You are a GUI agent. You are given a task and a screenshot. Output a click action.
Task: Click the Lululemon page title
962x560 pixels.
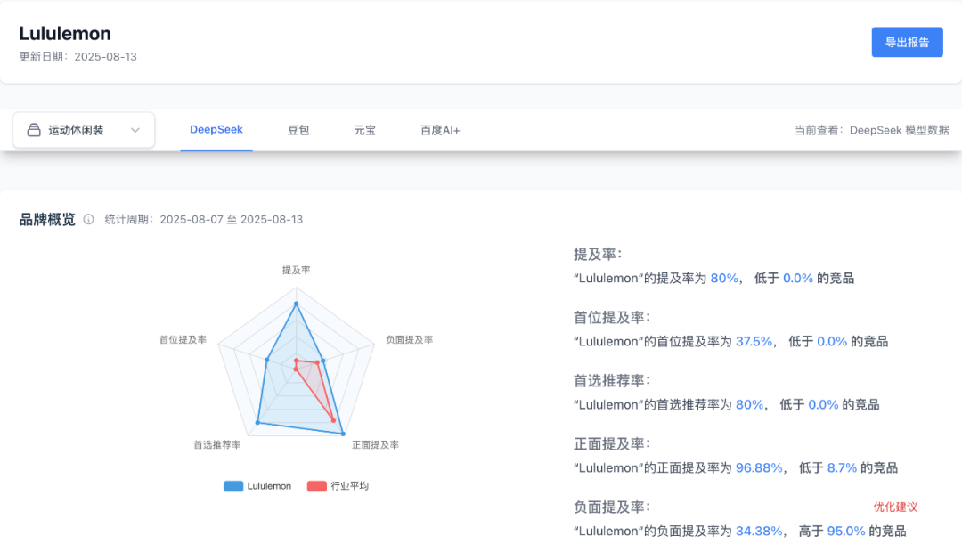pos(65,33)
